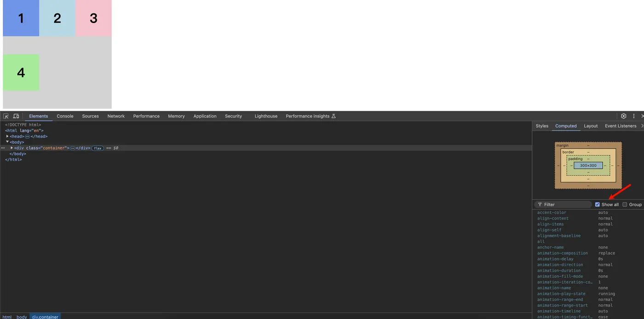Collapse the body element triangle
Image resolution: width=644 pixels, height=319 pixels.
pos(7,142)
